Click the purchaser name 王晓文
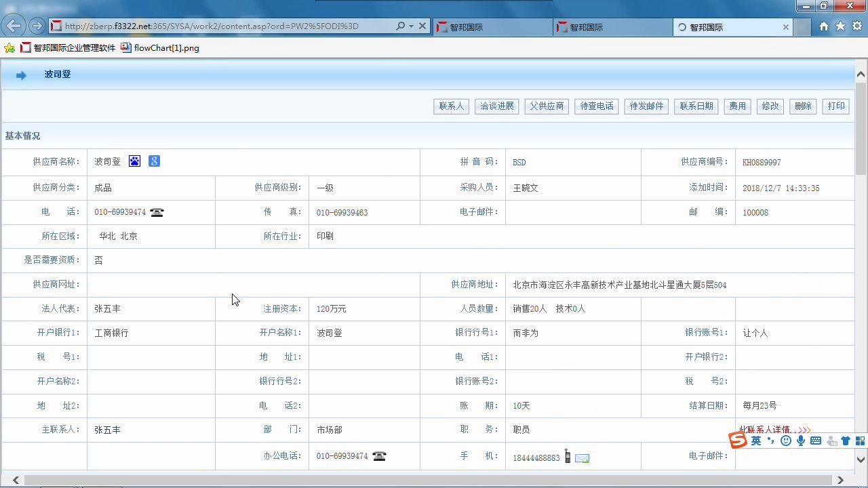This screenshot has width=868, height=488. coord(526,188)
